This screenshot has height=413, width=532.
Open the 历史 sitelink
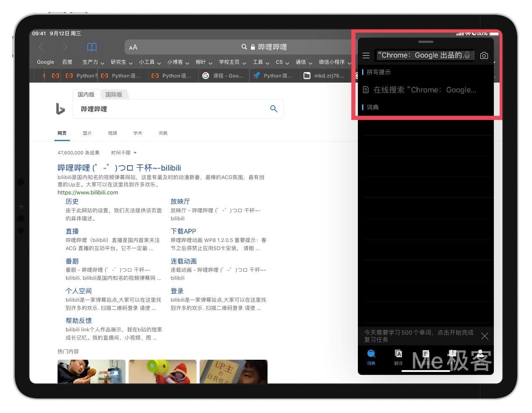tap(72, 201)
